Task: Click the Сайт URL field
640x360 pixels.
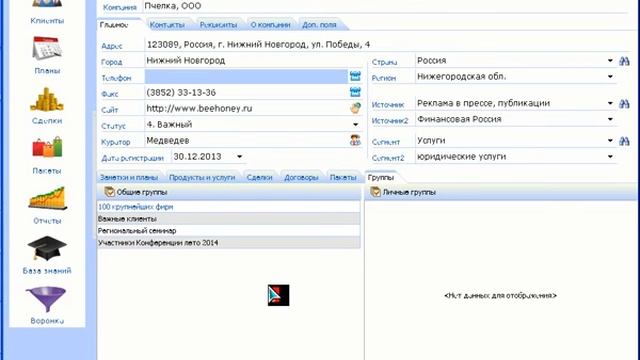Action: (x=246, y=108)
